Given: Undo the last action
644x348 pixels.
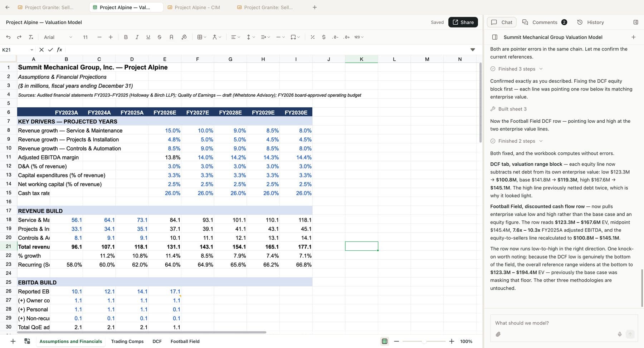Looking at the screenshot, I should (x=8, y=37).
